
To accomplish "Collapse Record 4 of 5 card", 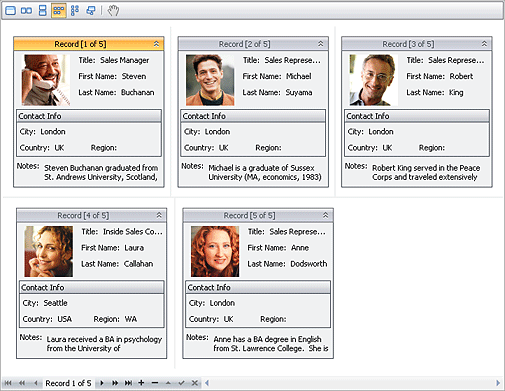I will coord(159,215).
